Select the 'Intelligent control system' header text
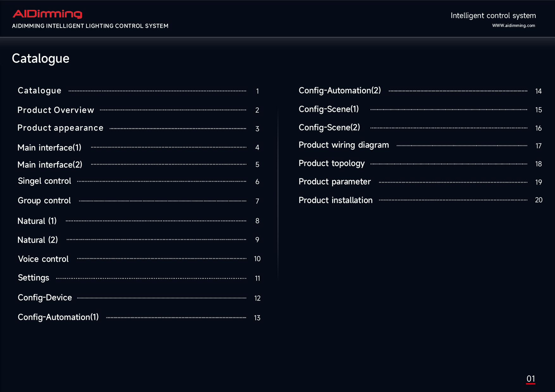 pyautogui.click(x=493, y=15)
